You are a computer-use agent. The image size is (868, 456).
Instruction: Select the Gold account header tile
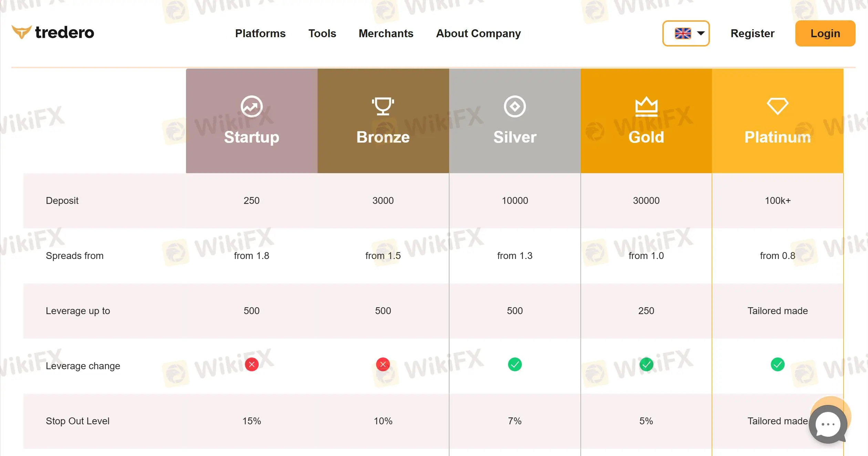click(646, 121)
